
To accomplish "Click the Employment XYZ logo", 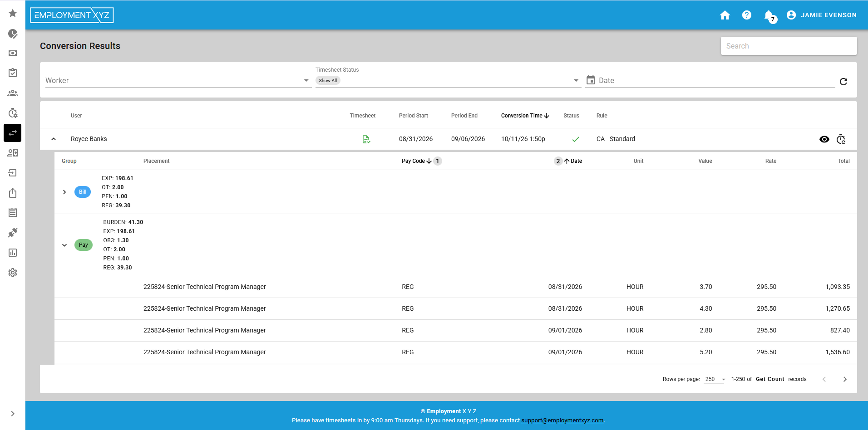I will pos(72,15).
